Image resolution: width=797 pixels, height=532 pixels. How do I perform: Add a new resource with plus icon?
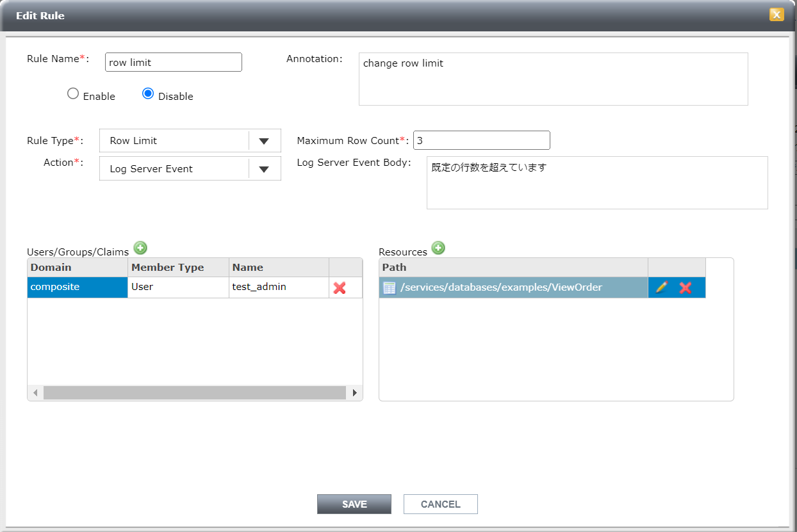pyautogui.click(x=438, y=248)
